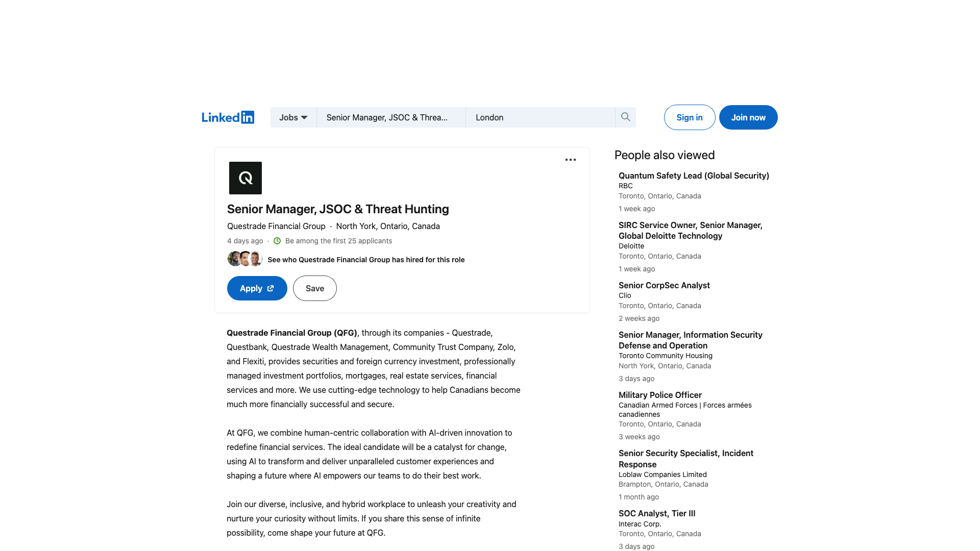Click the Questrade company logo
Image resolution: width=980 pixels, height=551 pixels.
246,178
